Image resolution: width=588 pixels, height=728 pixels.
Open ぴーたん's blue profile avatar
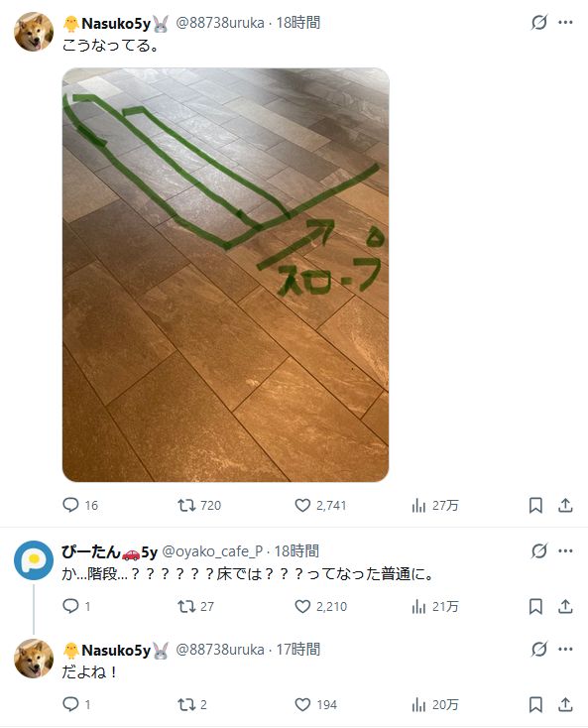[x=34, y=560]
